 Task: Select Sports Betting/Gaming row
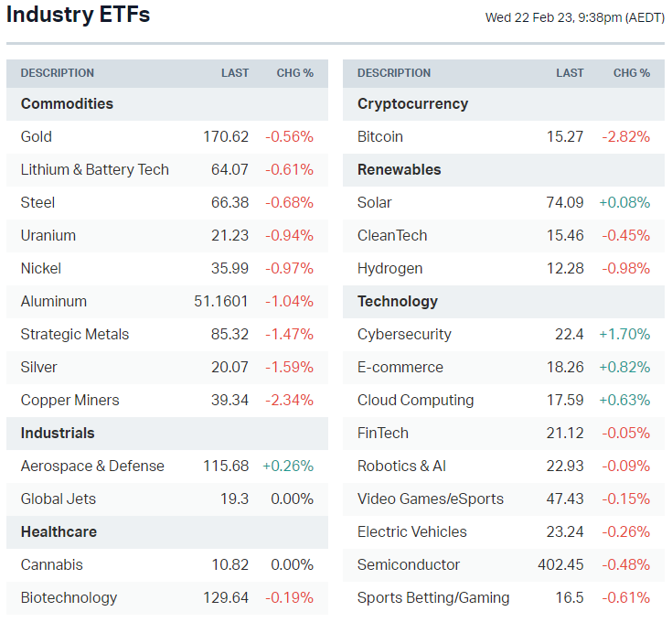tap(433, 597)
